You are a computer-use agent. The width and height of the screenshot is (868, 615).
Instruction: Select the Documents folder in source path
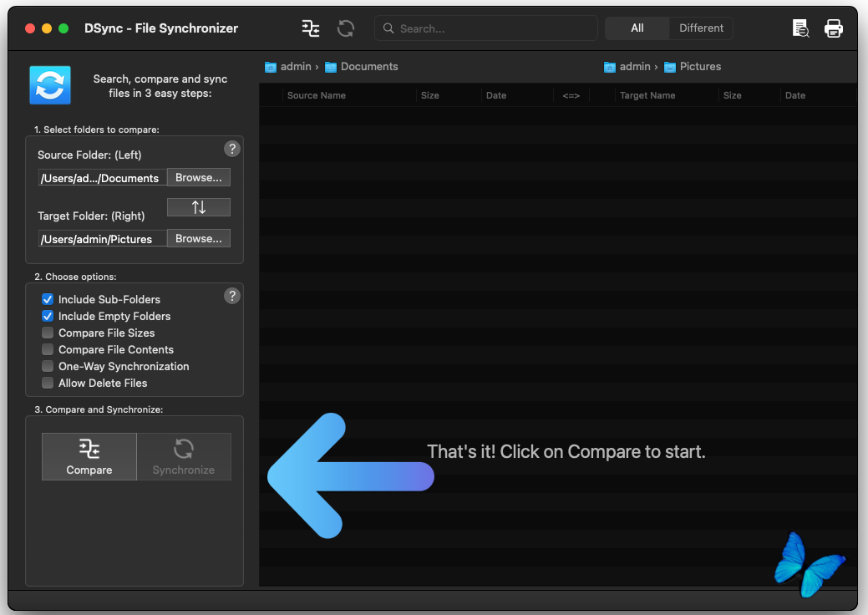tap(368, 67)
